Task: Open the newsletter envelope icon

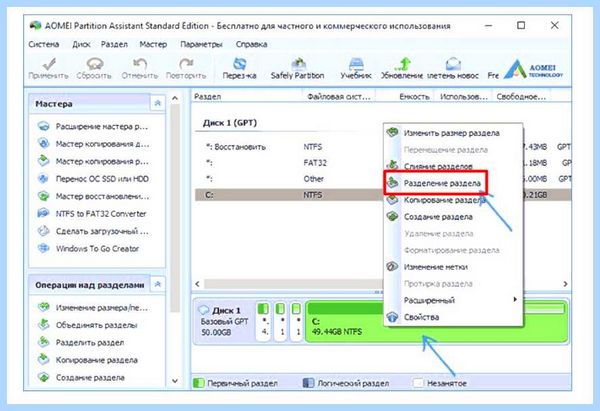Action: (x=453, y=68)
